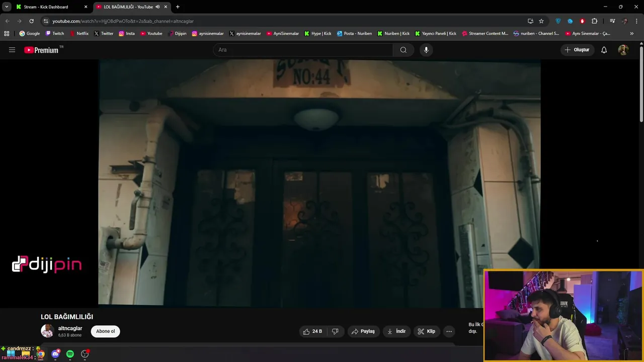The height and width of the screenshot is (362, 644).
Task: Close the Kick Dashboard tab
Action: click(x=86, y=7)
